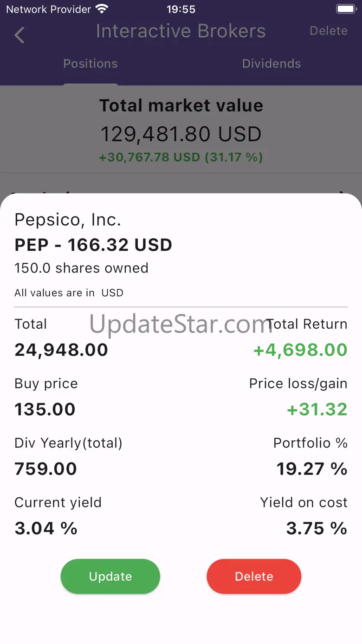
Task: Tap the Portfolio 19.27 % value
Action: point(312,468)
